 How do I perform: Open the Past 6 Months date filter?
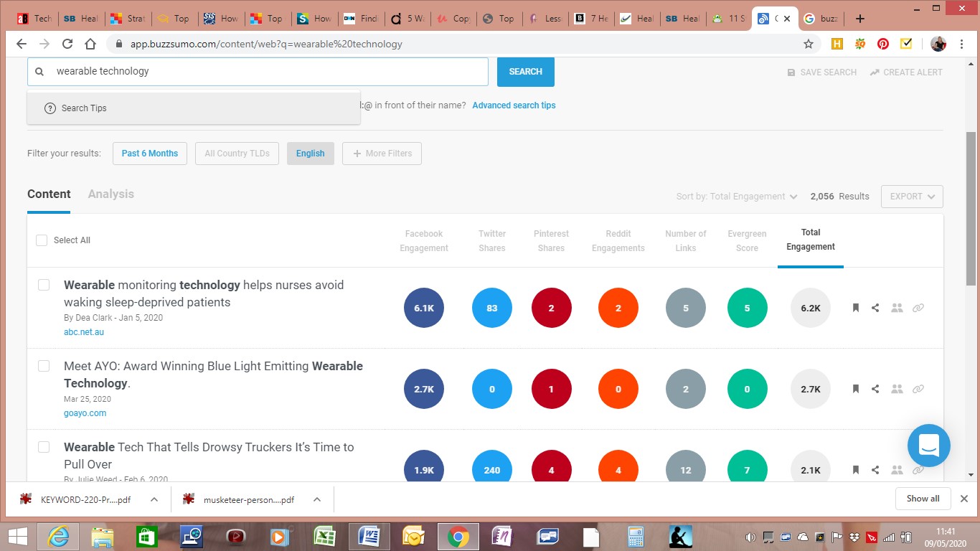tap(149, 154)
